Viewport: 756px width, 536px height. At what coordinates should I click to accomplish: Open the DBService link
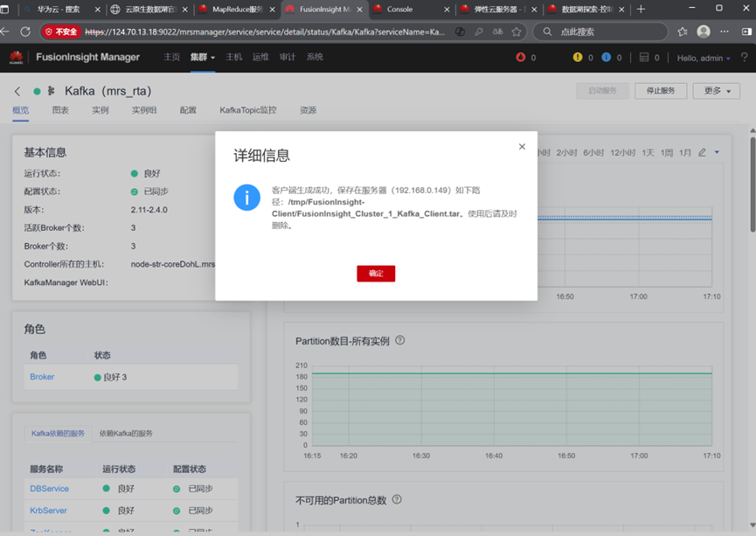point(49,489)
